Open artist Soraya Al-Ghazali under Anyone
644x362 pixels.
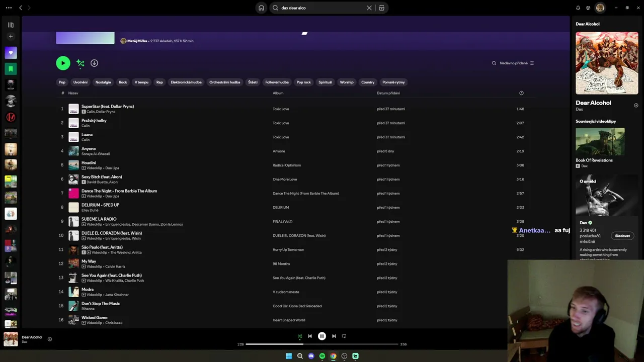coord(96,154)
